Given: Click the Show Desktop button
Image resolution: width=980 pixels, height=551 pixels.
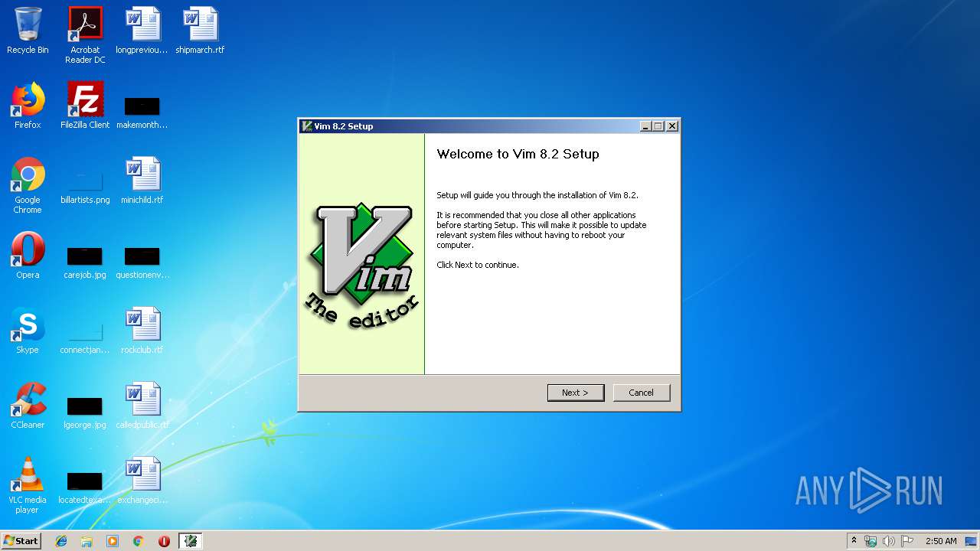Looking at the screenshot, I should pos(972,541).
